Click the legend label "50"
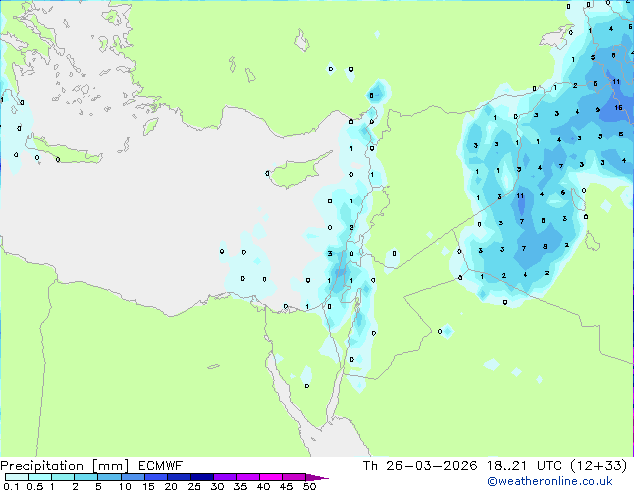634x490 pixels. pos(309,486)
